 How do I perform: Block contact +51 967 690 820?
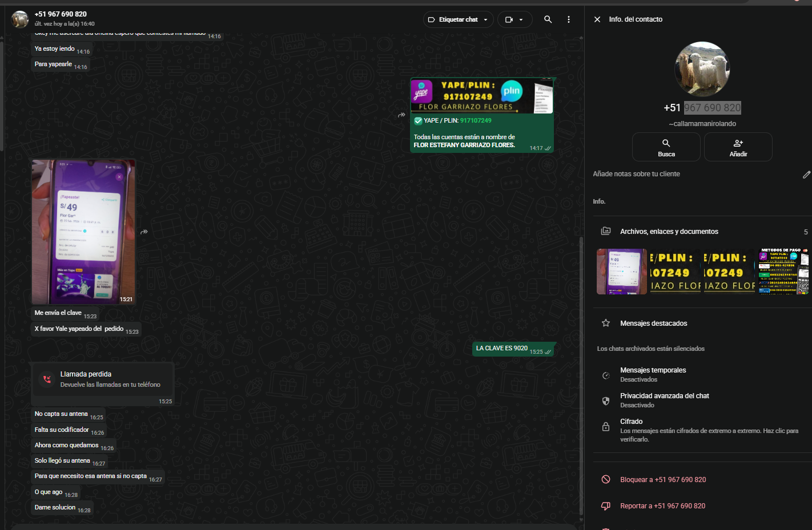662,480
